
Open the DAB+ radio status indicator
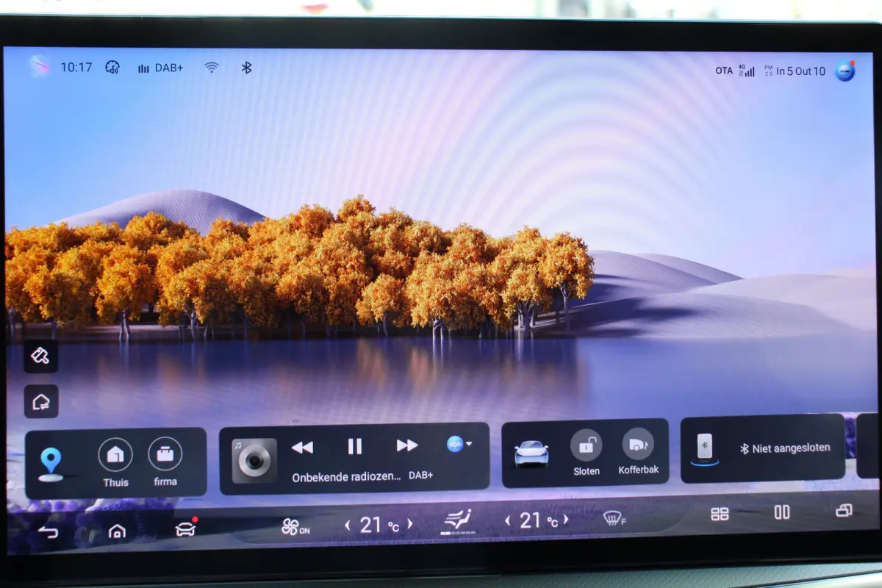click(x=160, y=68)
